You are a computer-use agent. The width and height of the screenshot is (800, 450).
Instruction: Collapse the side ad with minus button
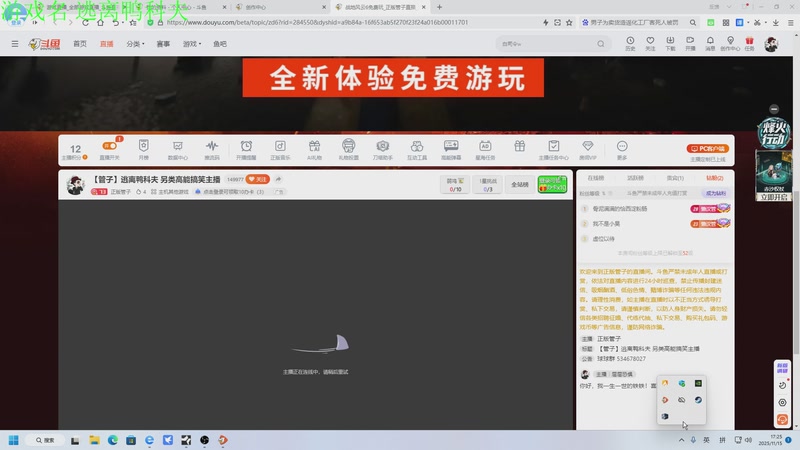click(x=774, y=109)
